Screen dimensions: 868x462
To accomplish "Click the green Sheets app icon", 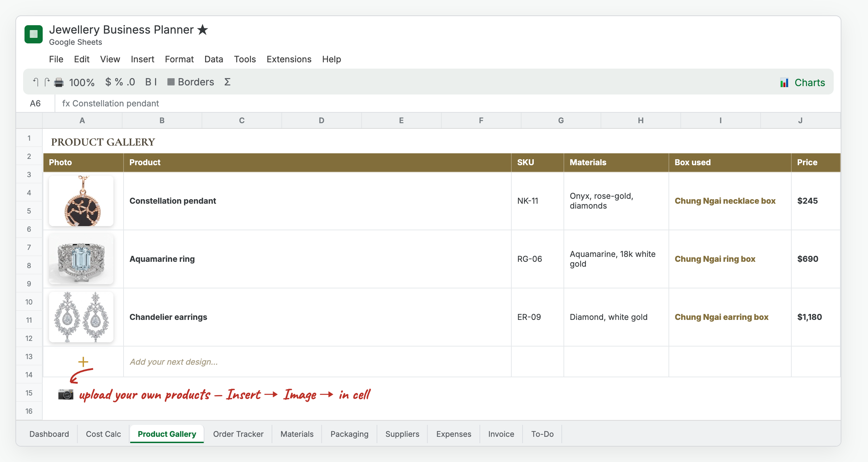I will [x=34, y=34].
